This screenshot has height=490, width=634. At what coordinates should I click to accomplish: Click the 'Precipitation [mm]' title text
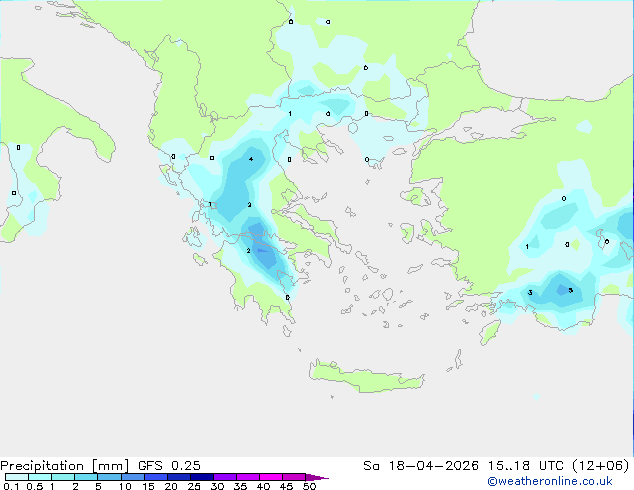point(64,466)
